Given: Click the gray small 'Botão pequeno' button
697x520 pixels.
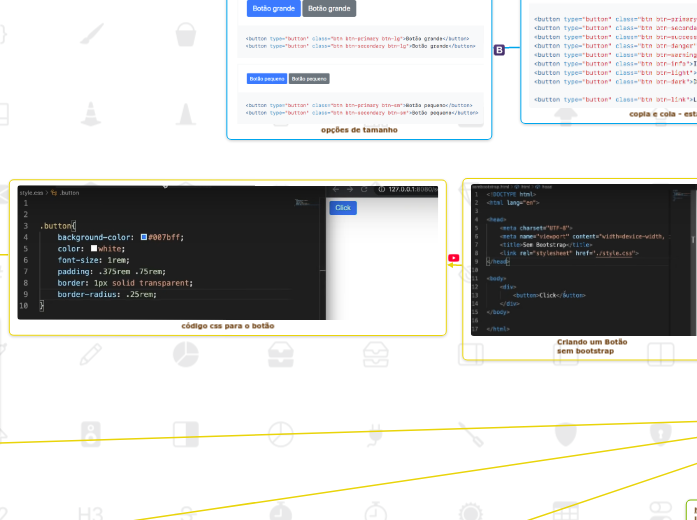Looking at the screenshot, I should point(309,78).
